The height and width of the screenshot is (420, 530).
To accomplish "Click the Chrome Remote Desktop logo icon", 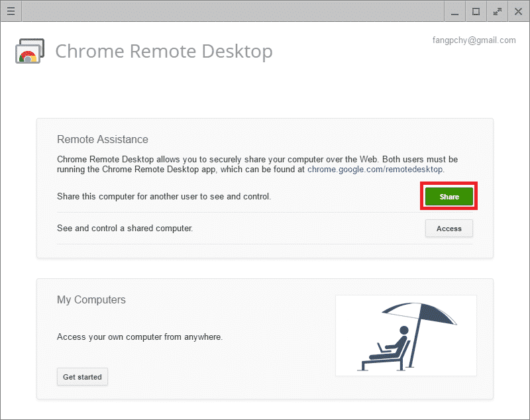I will coord(30,51).
